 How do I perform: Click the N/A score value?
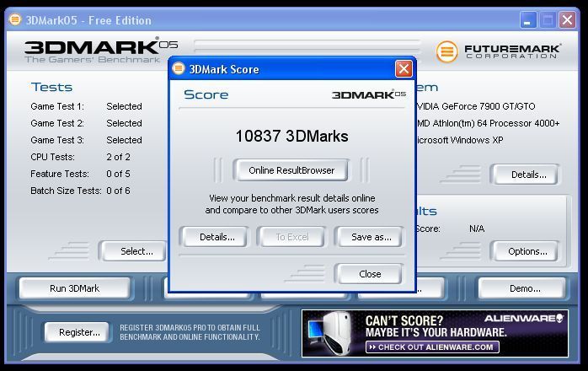coord(477,229)
